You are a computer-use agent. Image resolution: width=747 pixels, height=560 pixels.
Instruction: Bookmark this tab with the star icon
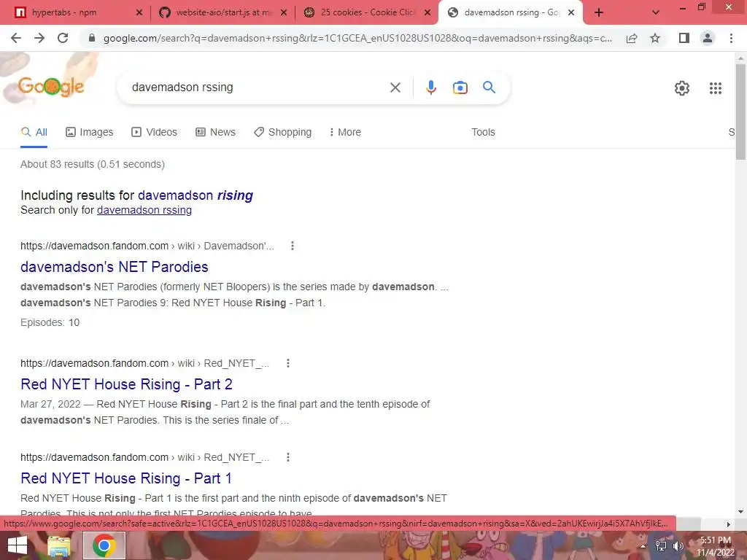[x=655, y=38]
